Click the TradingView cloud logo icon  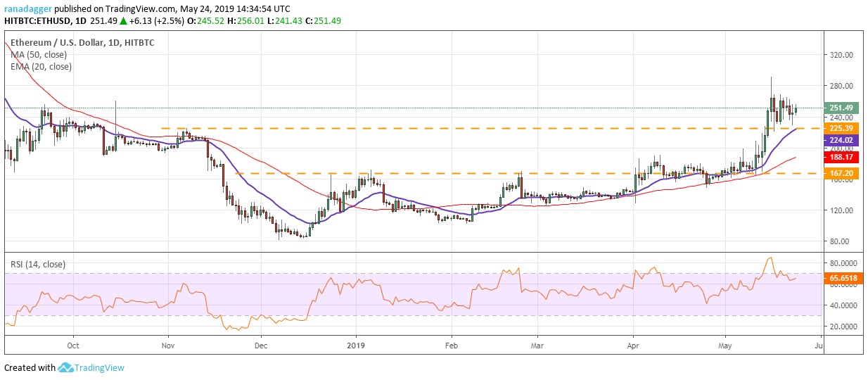[x=67, y=367]
